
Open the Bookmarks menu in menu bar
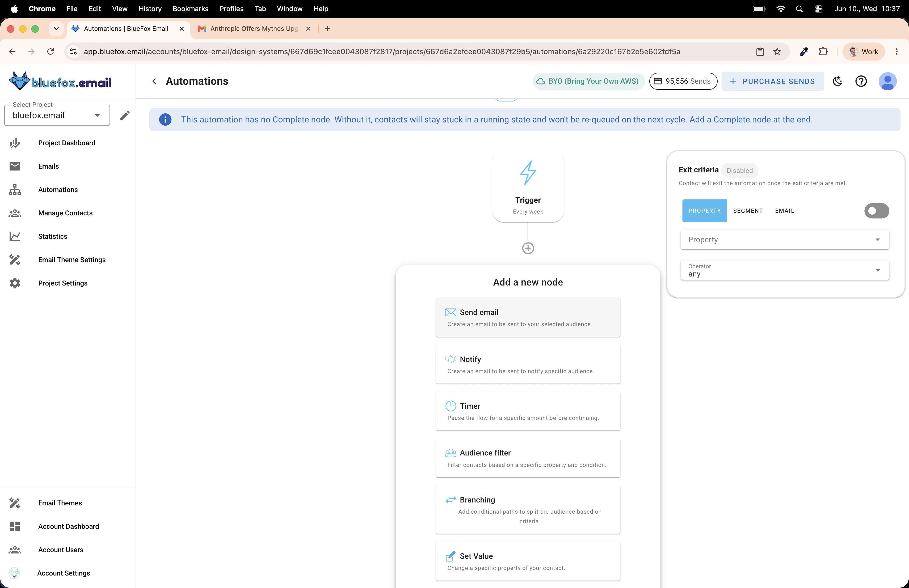(190, 8)
